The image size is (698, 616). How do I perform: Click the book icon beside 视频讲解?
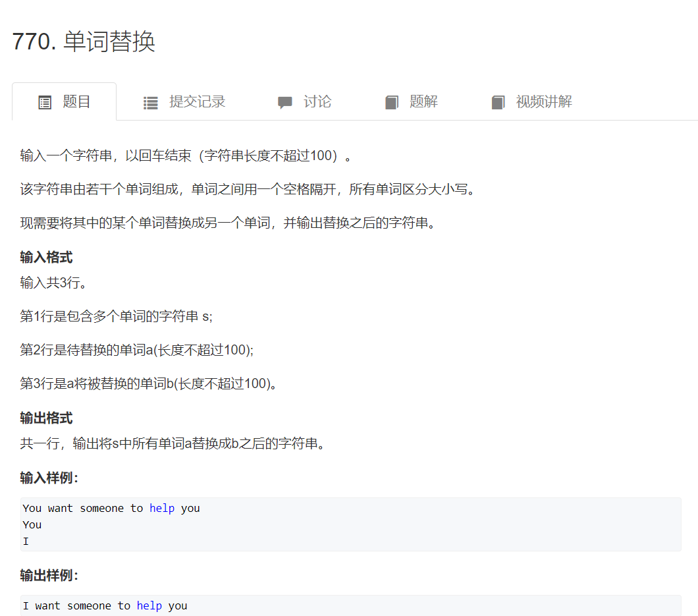tap(498, 102)
